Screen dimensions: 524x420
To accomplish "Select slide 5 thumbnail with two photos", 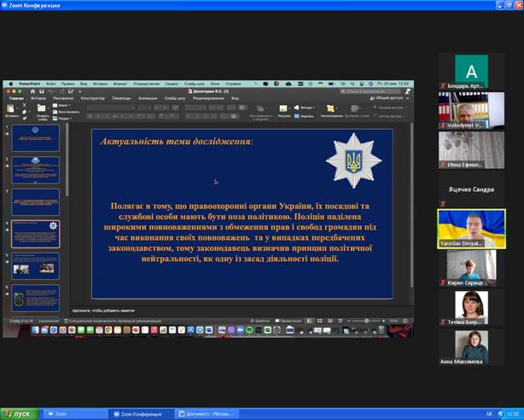I will 36,266.
